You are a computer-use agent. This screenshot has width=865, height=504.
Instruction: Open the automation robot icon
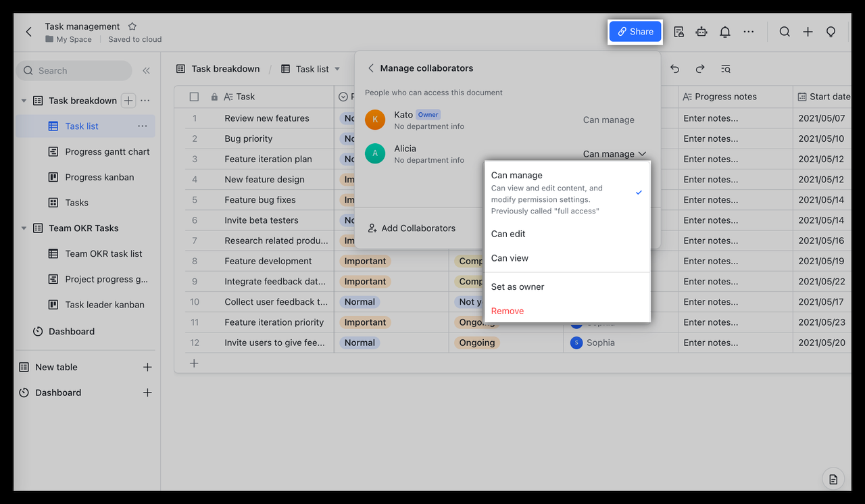(701, 32)
